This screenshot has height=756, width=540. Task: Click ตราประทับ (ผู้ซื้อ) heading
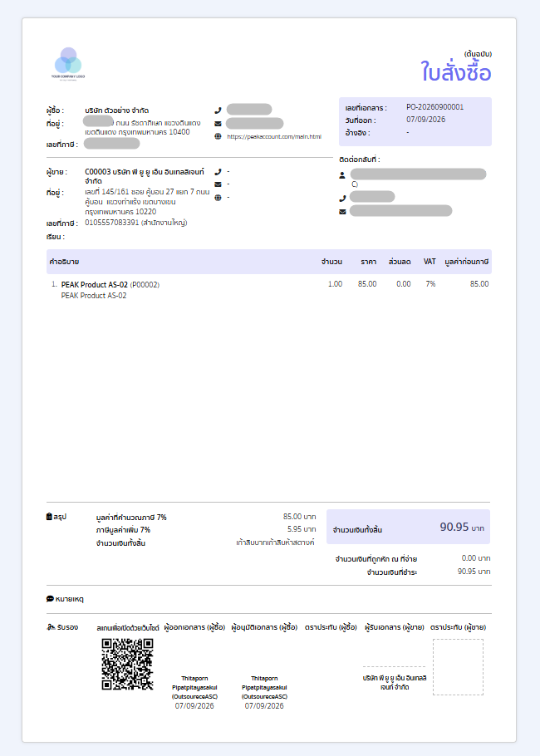pyautogui.click(x=331, y=627)
